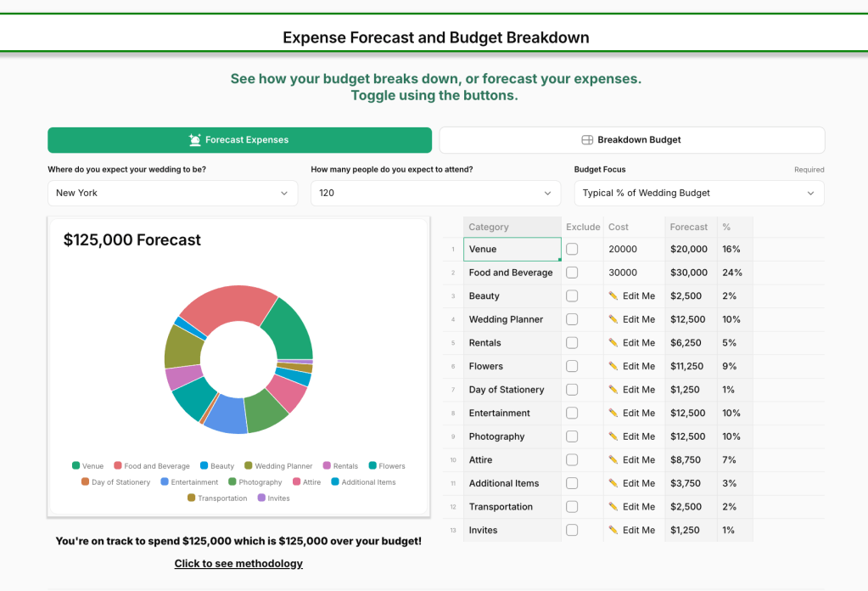This screenshot has width=868, height=591.
Task: Click the alarm icon on Forecast Expenses
Action: 195,140
